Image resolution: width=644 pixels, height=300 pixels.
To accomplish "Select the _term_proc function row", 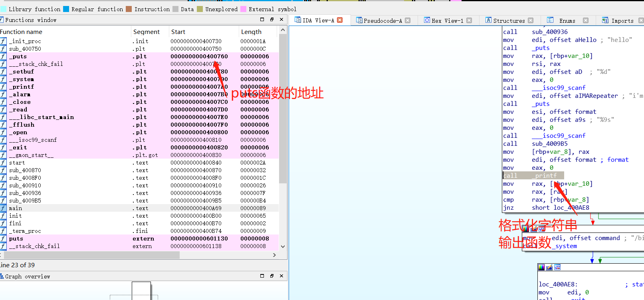I will (x=139, y=231).
